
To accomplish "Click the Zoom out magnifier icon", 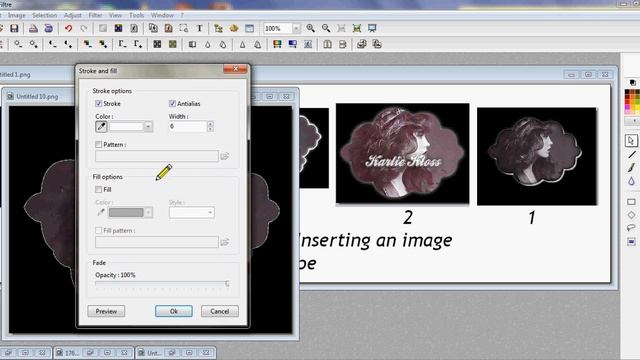I will point(326,28).
